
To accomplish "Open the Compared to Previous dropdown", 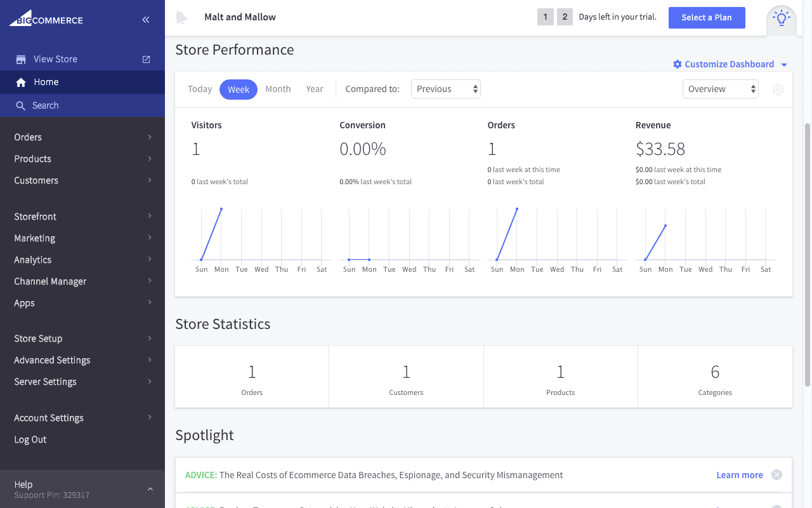I will click(445, 89).
